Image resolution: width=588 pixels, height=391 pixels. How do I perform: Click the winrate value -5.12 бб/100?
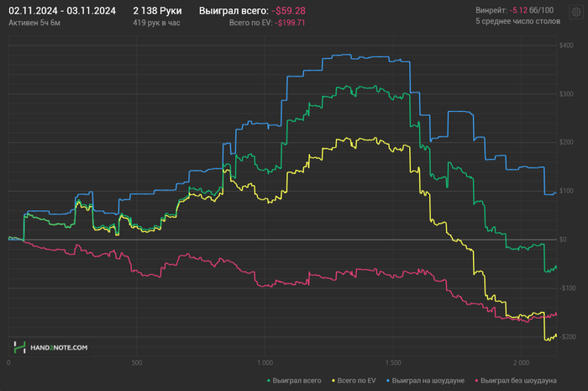(532, 10)
